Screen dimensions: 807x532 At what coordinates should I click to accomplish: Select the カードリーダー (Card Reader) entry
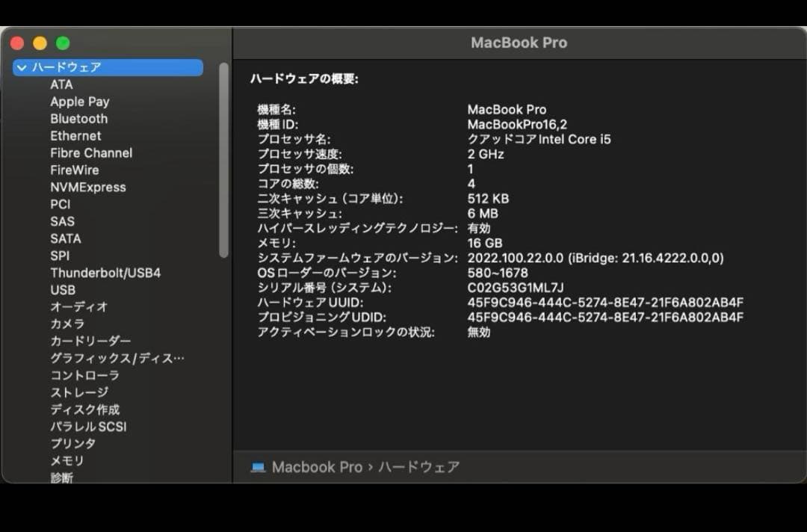pyautogui.click(x=84, y=341)
